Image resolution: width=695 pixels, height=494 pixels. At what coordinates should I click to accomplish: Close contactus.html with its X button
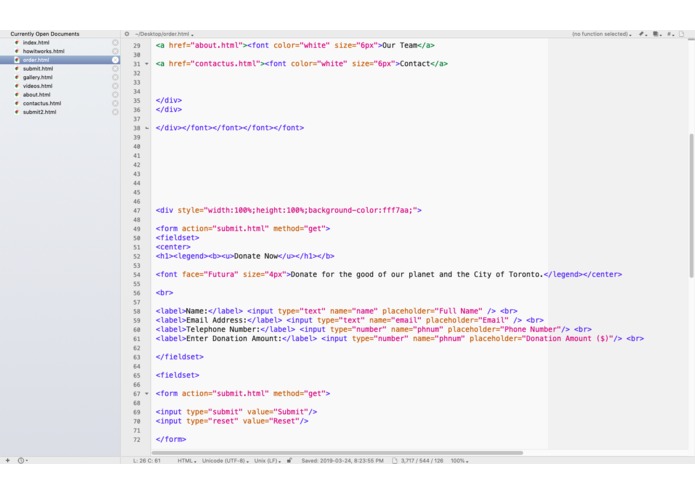point(115,103)
